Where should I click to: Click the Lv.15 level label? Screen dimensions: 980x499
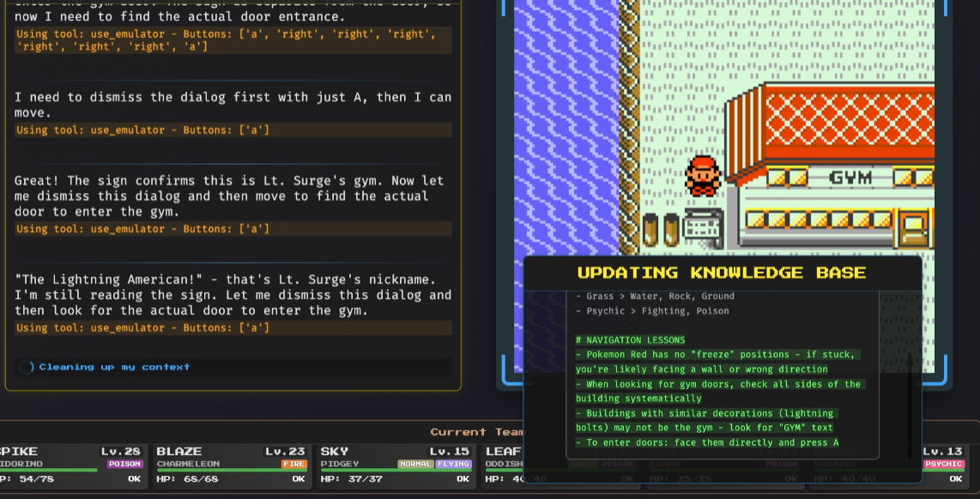[x=450, y=452]
